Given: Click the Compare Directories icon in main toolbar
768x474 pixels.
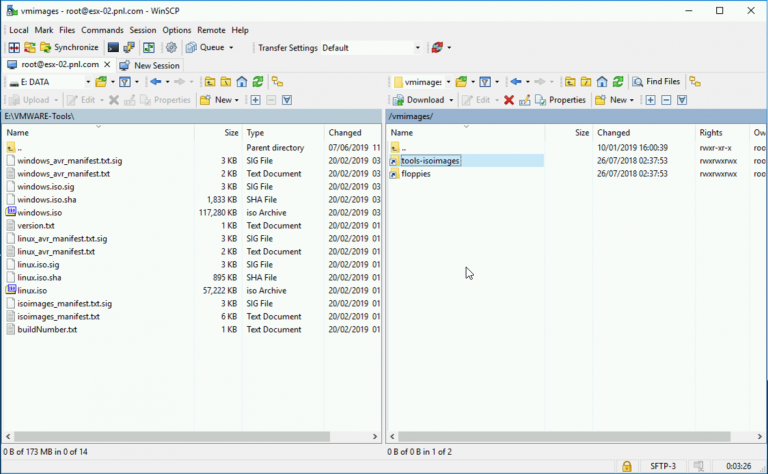Looking at the screenshot, I should click(14, 47).
